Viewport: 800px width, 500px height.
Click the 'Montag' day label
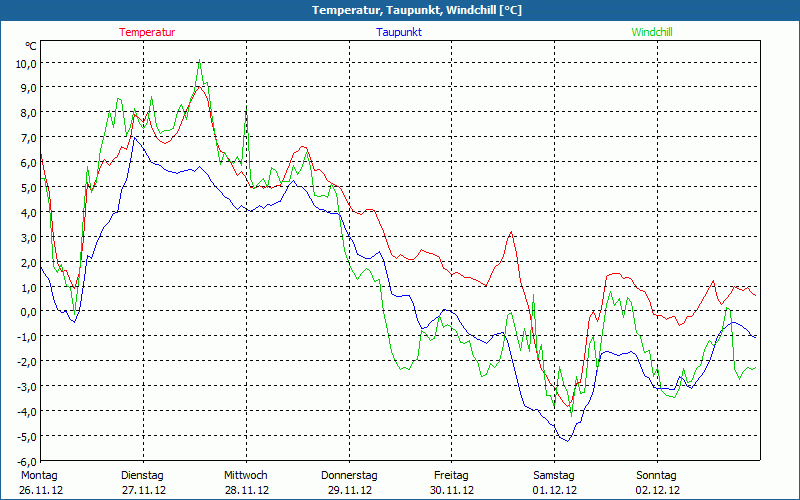(39, 476)
